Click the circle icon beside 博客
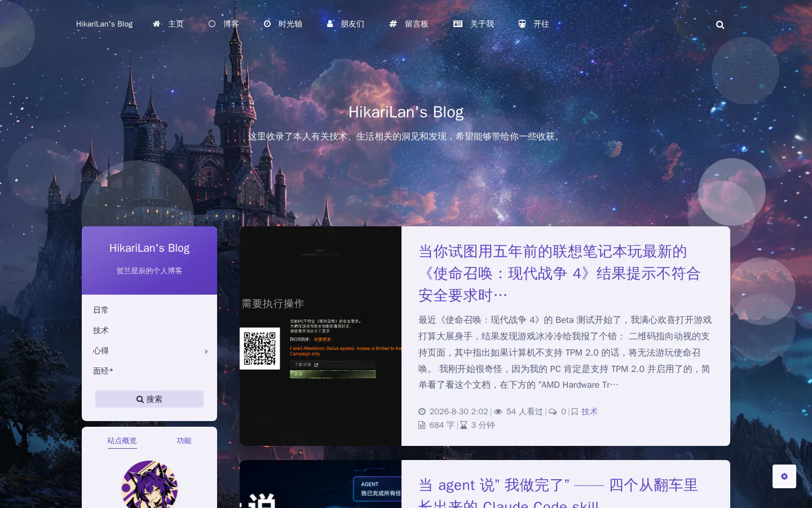This screenshot has width=812, height=508. tap(212, 24)
